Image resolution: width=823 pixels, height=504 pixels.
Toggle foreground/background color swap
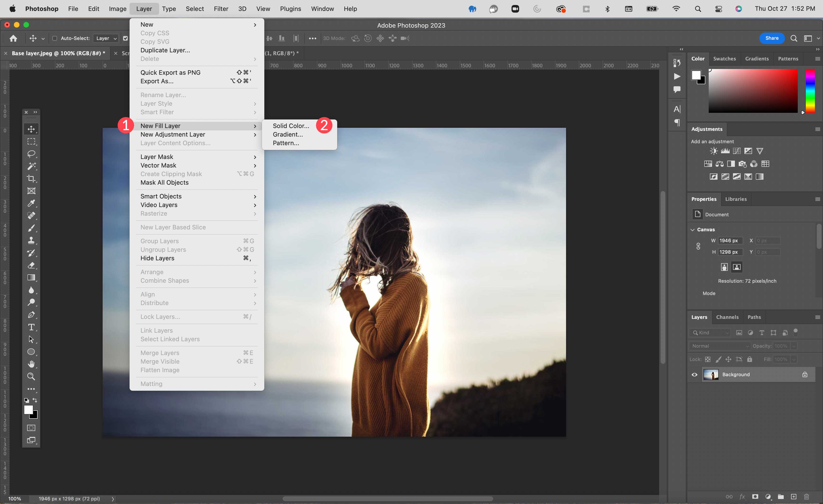[x=36, y=401]
